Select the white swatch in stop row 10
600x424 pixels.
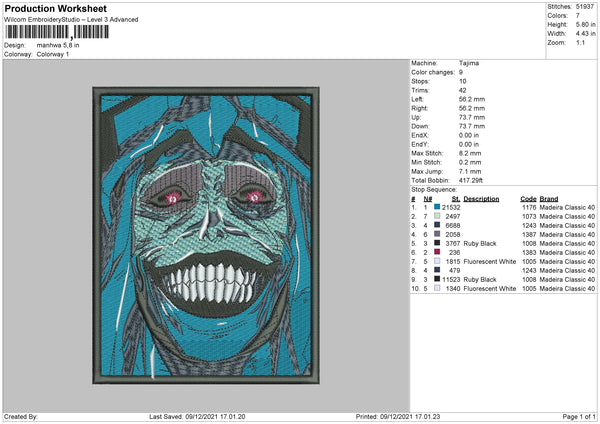point(437,288)
